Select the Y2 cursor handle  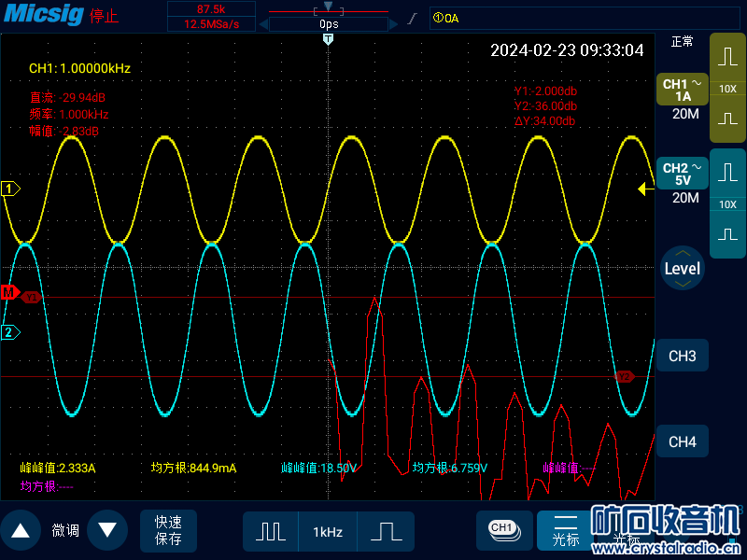(624, 377)
